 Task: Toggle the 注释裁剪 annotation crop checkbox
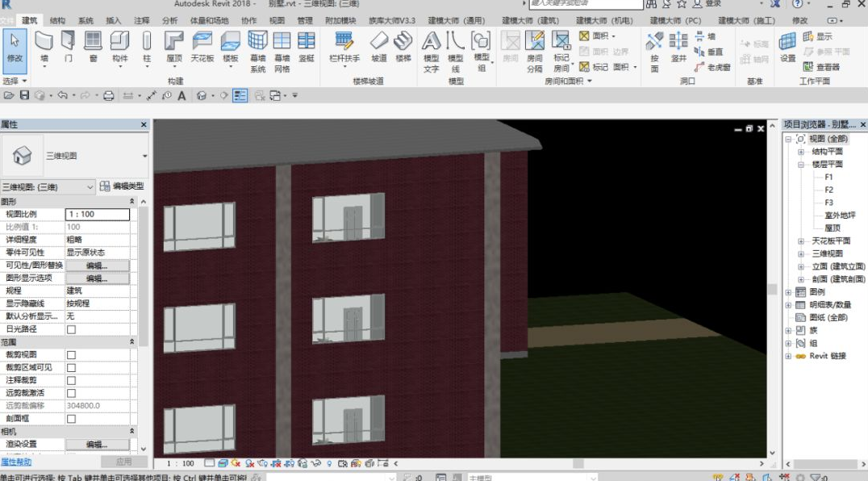click(x=72, y=380)
